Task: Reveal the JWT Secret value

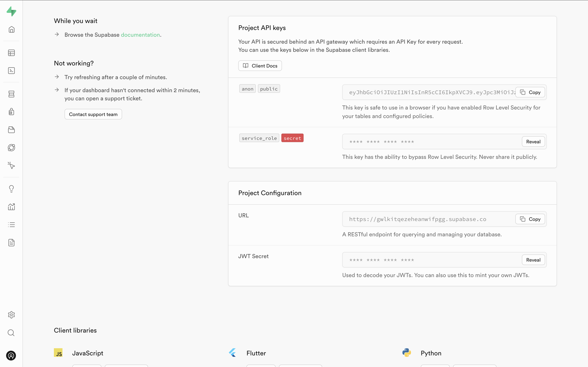Action: [x=533, y=260]
